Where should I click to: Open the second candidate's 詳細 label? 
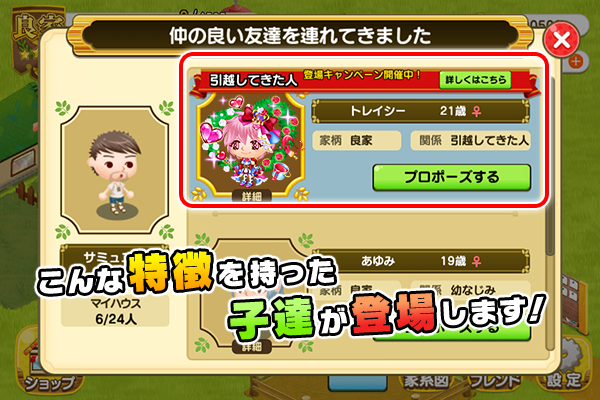251,347
